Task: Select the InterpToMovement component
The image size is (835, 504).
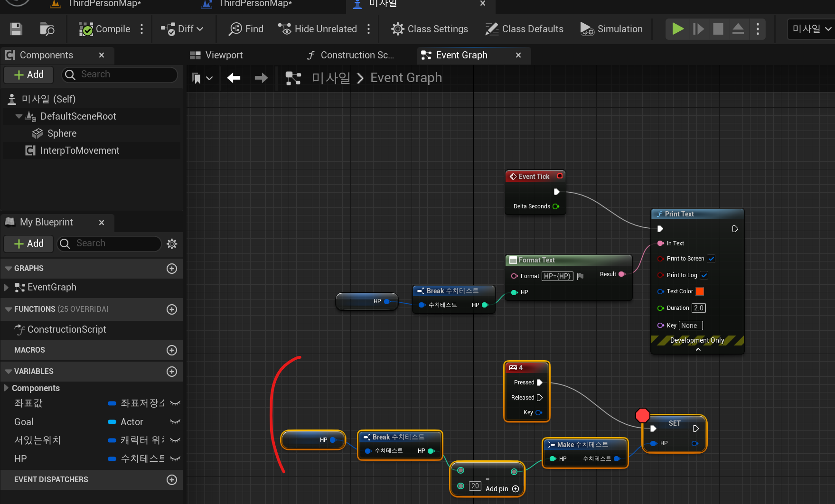Action: (x=80, y=150)
